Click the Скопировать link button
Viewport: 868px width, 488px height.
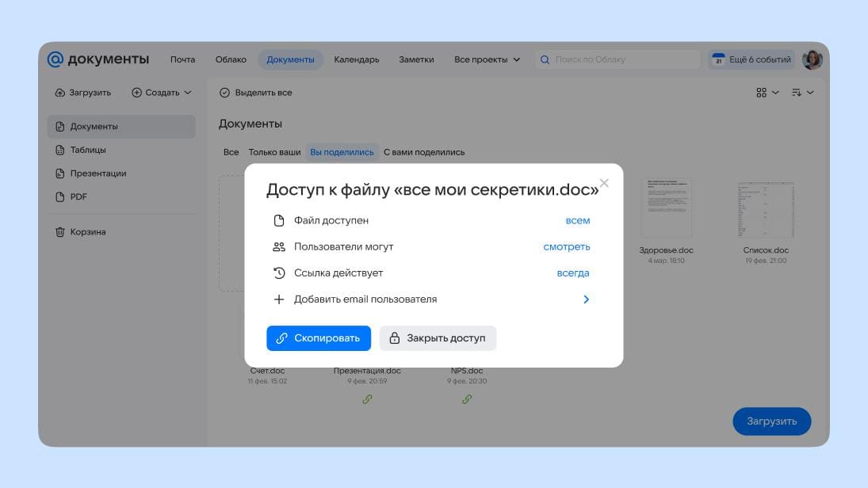pos(318,338)
